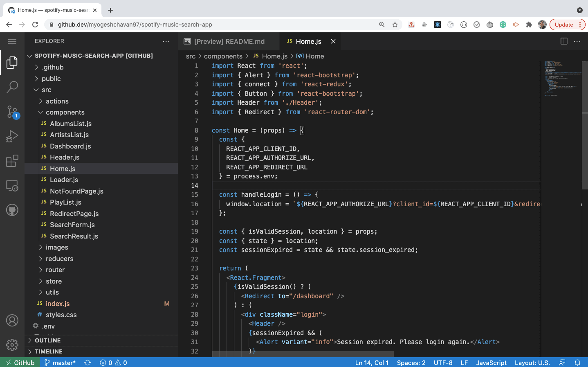
Task: Open the Manage settings gear
Action: (x=12, y=345)
